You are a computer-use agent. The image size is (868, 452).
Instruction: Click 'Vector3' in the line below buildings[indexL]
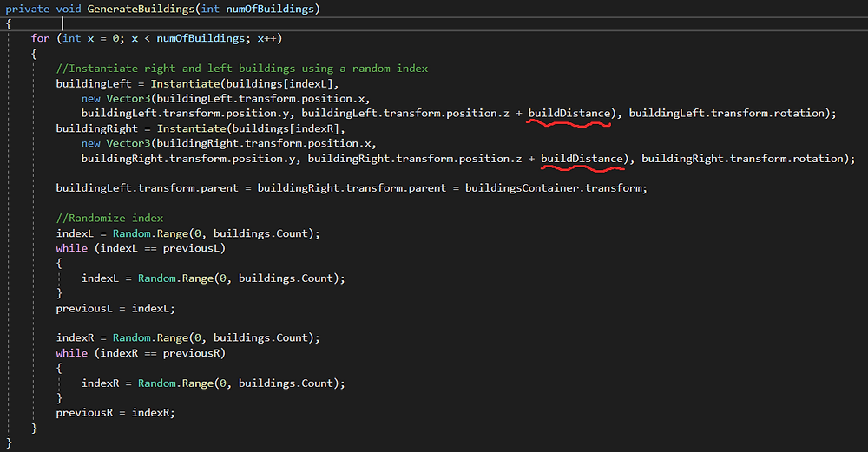click(x=128, y=99)
